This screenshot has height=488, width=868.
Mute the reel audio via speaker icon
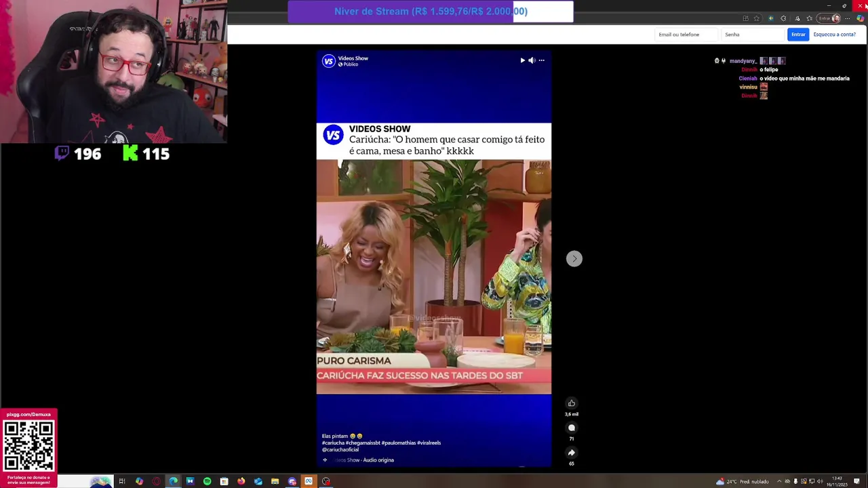(532, 60)
